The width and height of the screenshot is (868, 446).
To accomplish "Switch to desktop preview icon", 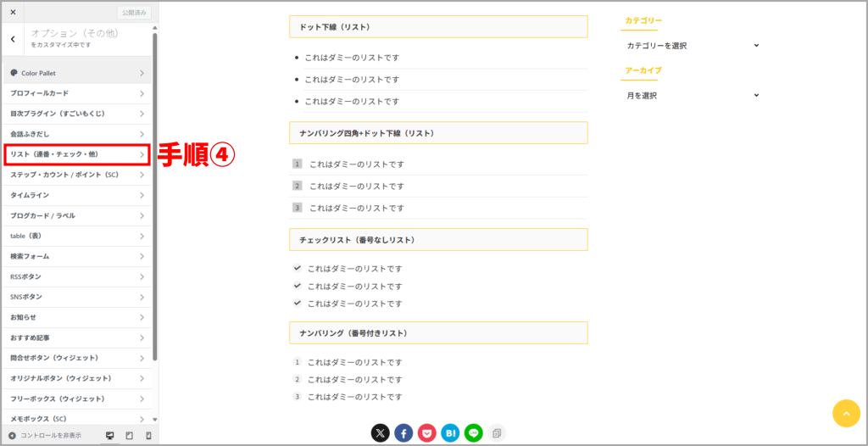I will coord(109,436).
